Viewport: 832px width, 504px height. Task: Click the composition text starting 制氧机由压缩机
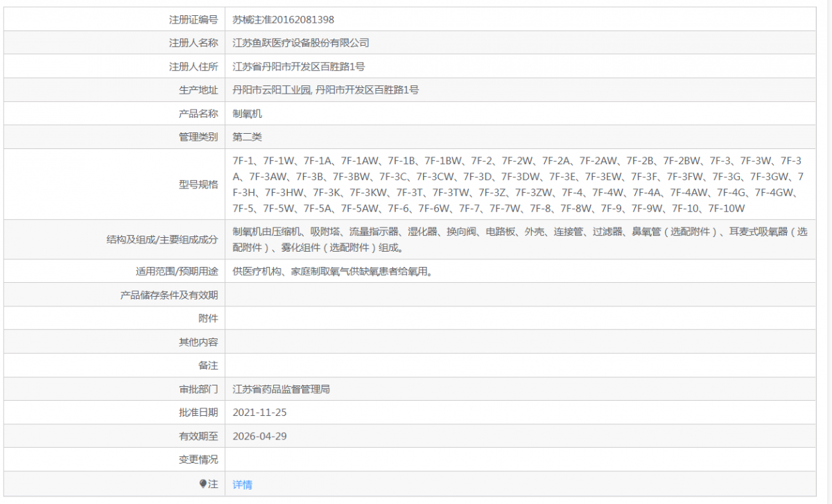click(x=519, y=240)
